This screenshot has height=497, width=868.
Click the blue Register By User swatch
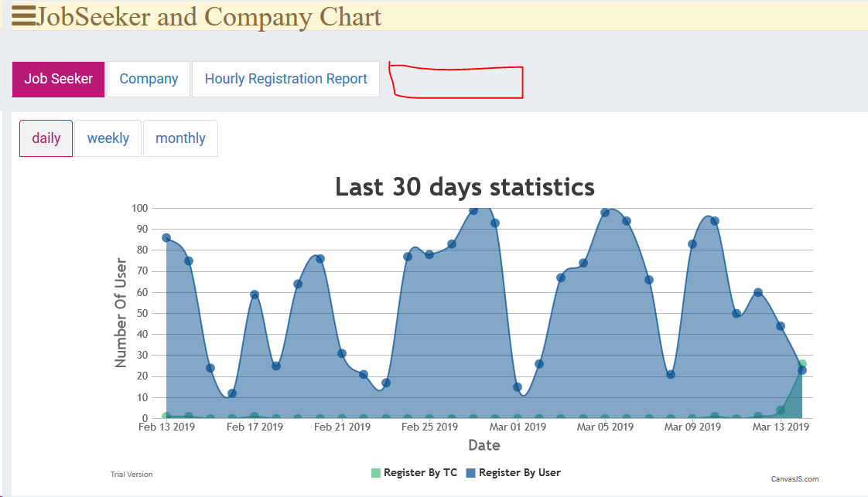pyautogui.click(x=470, y=472)
